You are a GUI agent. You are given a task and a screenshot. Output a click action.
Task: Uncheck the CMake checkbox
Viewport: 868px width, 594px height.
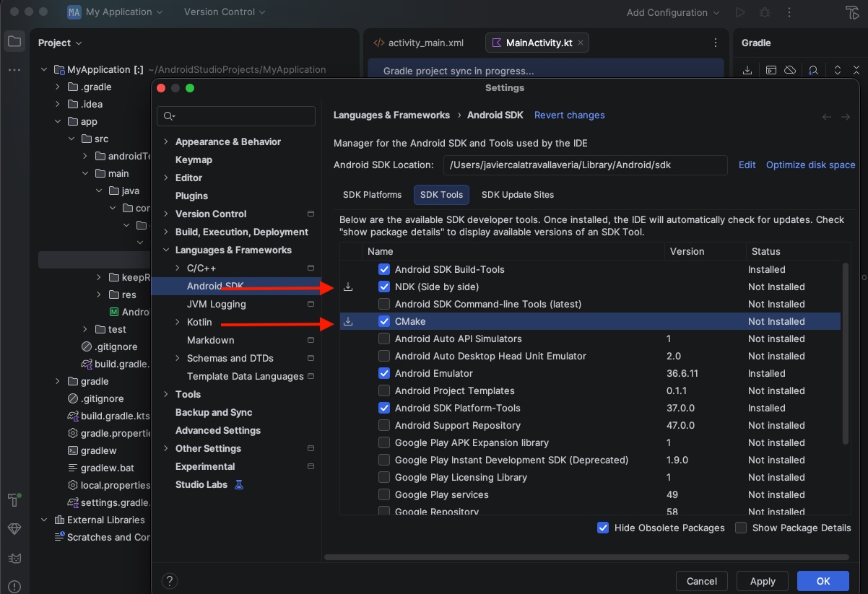pyautogui.click(x=384, y=321)
